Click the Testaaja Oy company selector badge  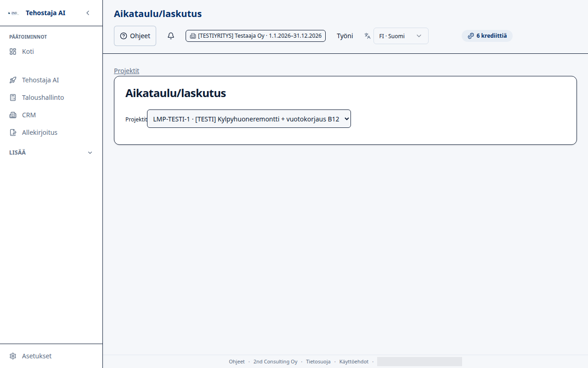(x=255, y=36)
